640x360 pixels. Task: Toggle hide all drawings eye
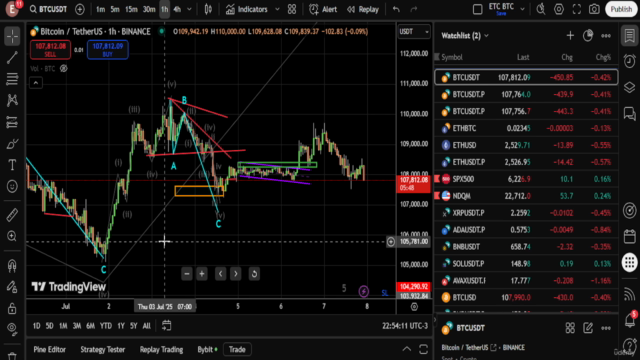(x=12, y=329)
